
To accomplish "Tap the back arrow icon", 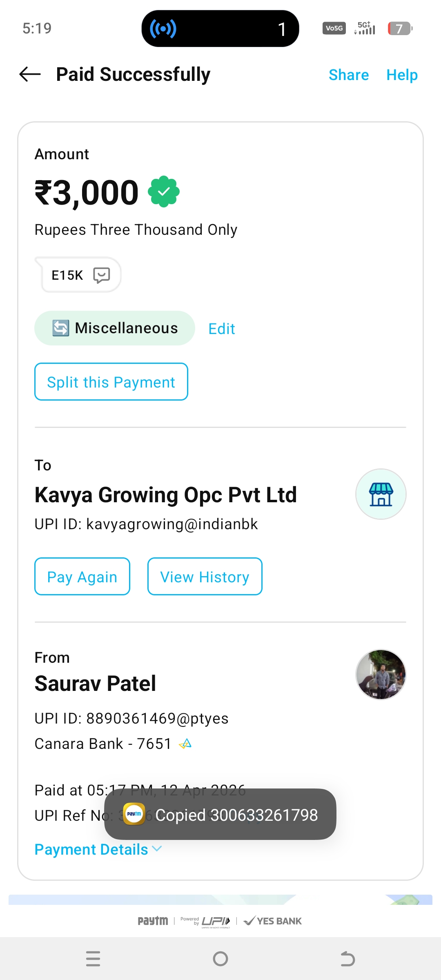I will (30, 74).
